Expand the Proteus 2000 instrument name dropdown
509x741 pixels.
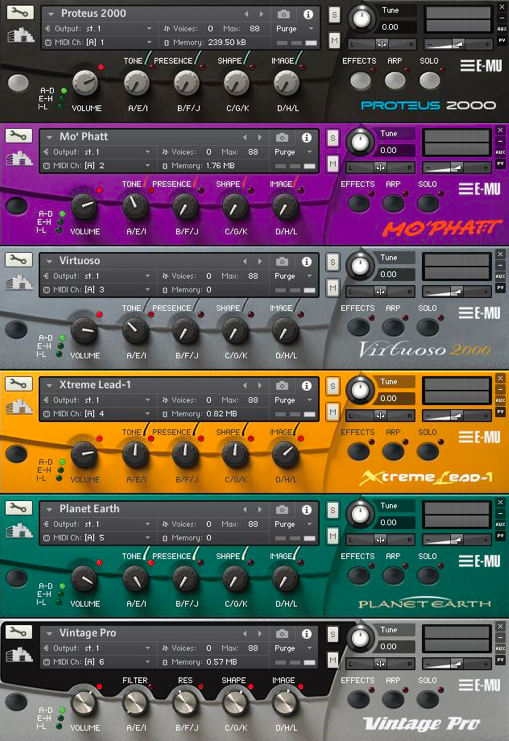[x=51, y=14]
